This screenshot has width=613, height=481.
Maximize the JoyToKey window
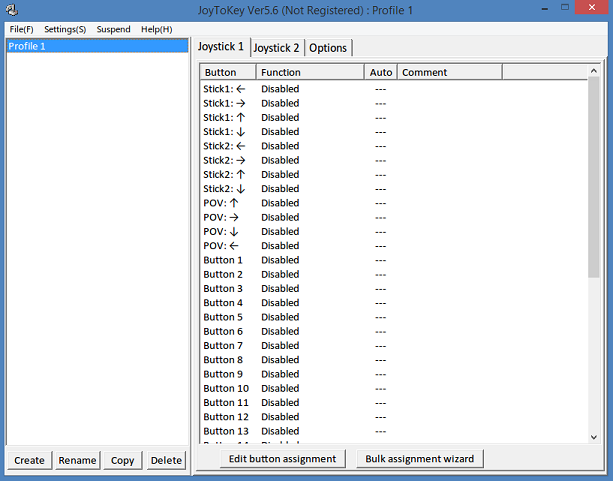click(x=565, y=7)
